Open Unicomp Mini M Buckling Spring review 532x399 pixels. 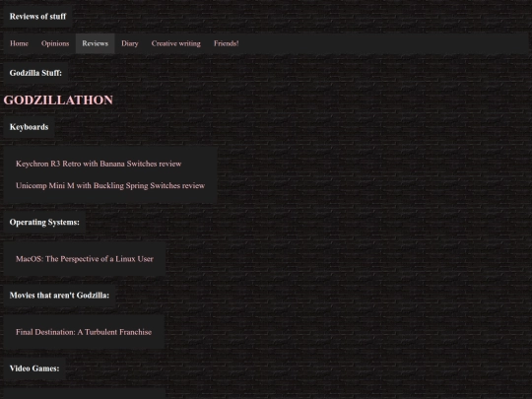click(x=110, y=185)
